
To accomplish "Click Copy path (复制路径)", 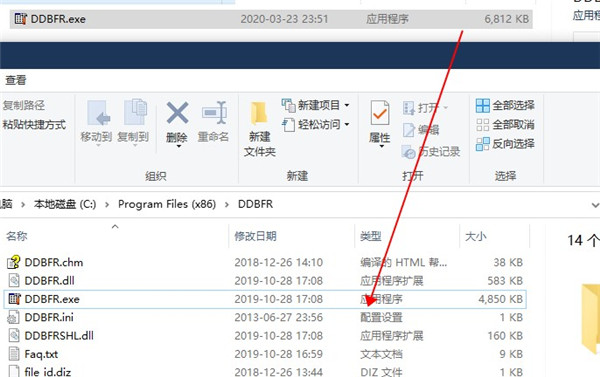I will pyautogui.click(x=24, y=105).
